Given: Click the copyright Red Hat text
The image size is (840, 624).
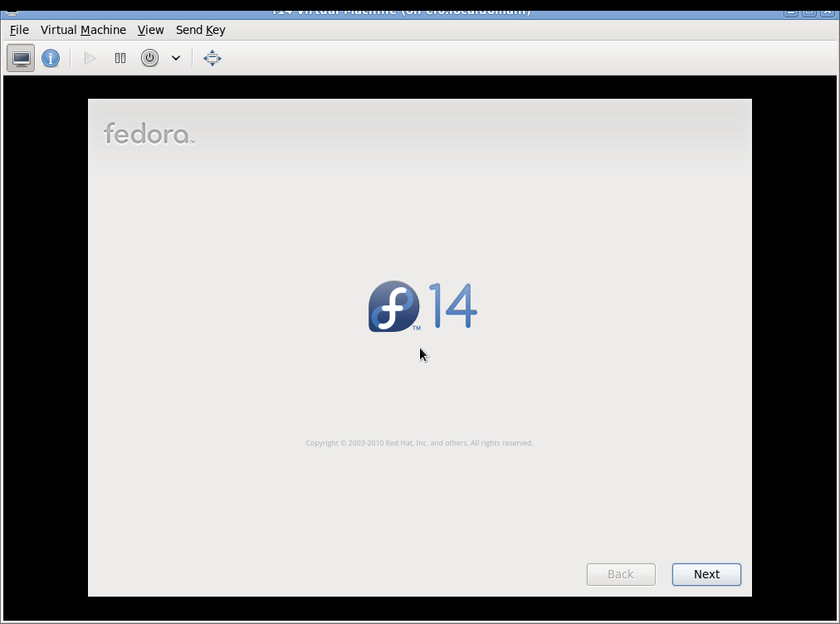Looking at the screenshot, I should point(419,443).
